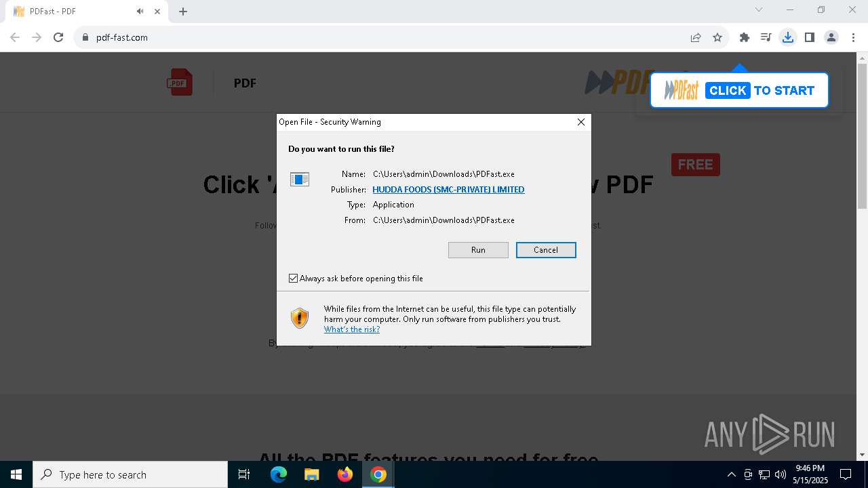Viewport: 868px width, 488px height.
Task: Open the Windows Start menu
Action: coord(16,474)
